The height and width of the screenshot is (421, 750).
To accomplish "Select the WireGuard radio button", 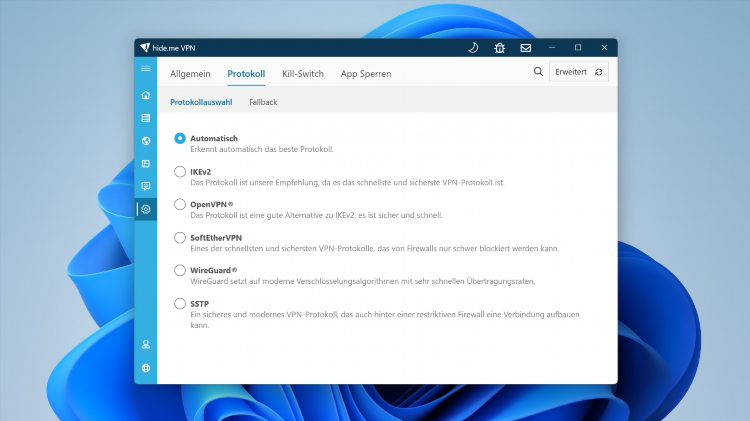I will click(180, 270).
